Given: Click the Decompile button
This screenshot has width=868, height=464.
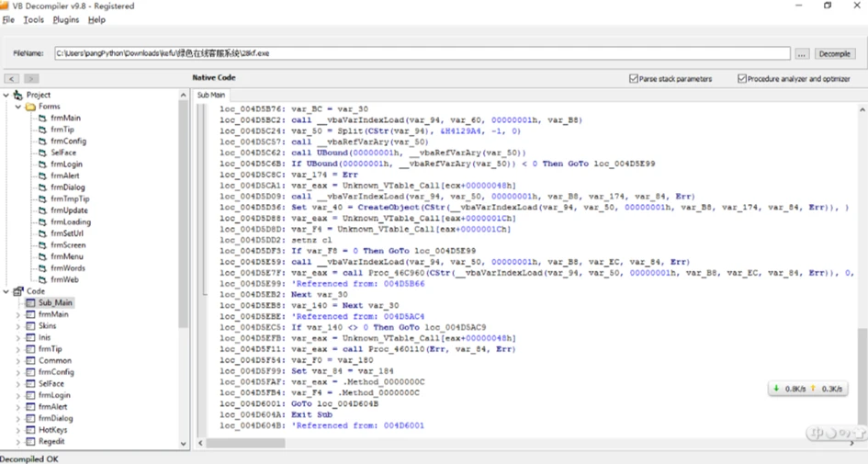Looking at the screenshot, I should tap(834, 53).
